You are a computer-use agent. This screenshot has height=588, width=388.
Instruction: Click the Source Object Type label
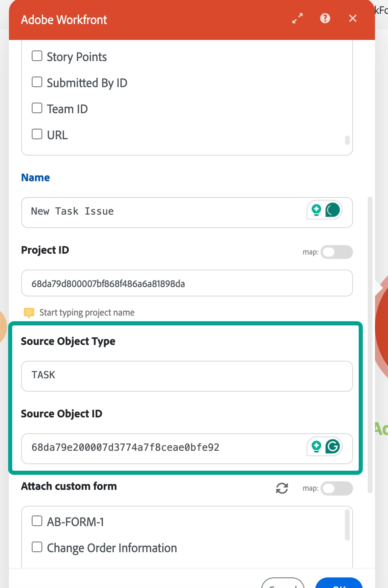pos(68,341)
